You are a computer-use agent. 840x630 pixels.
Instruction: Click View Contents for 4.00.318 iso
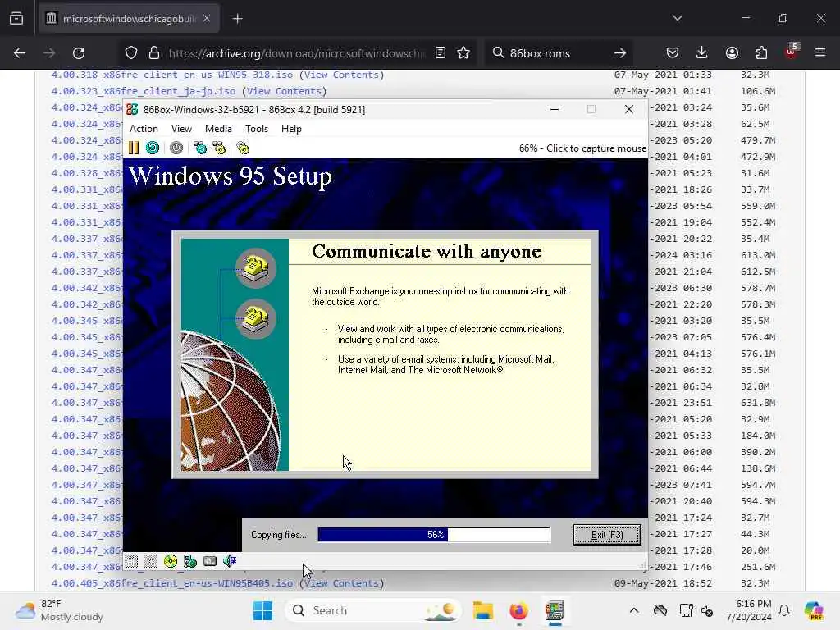(342, 75)
